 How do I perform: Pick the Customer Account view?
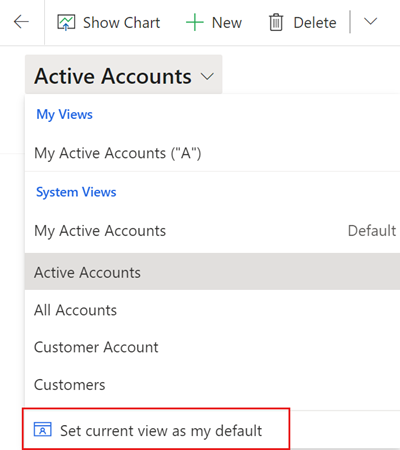coord(212,347)
